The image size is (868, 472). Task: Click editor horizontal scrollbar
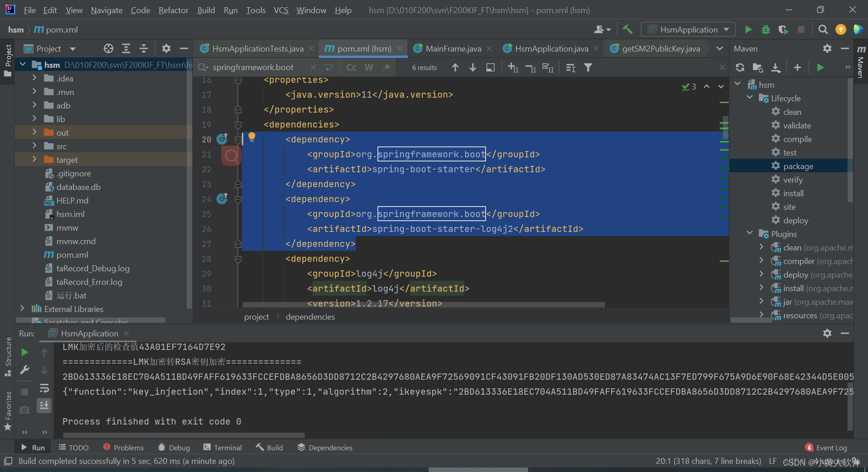pyautogui.click(x=424, y=305)
